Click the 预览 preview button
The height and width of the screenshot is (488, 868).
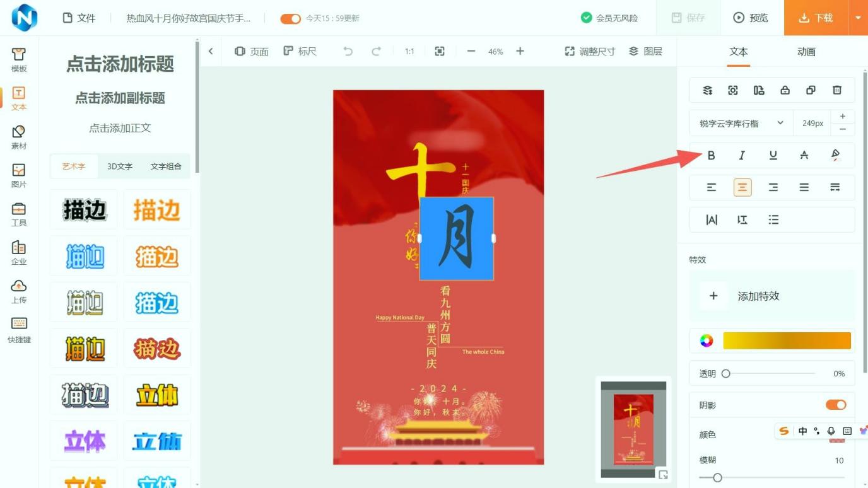click(x=751, y=18)
